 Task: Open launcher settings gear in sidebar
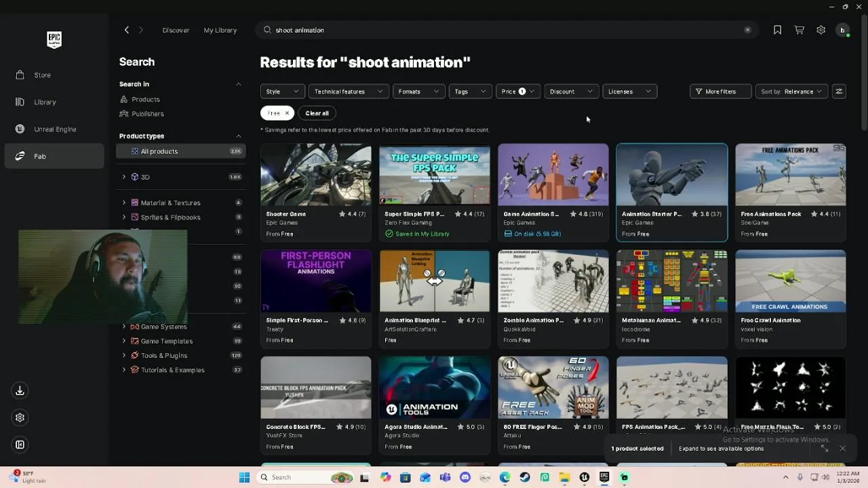tap(20, 418)
